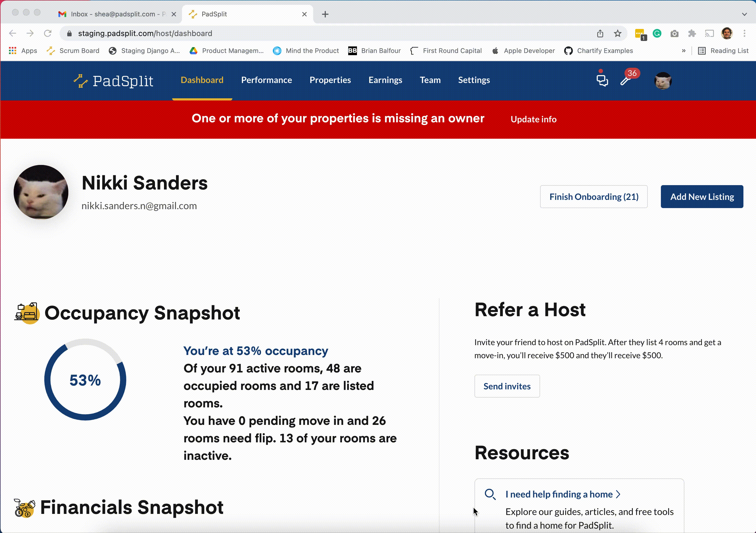Click the Grammarly extension icon in toolbar
The image size is (756, 533).
click(657, 33)
